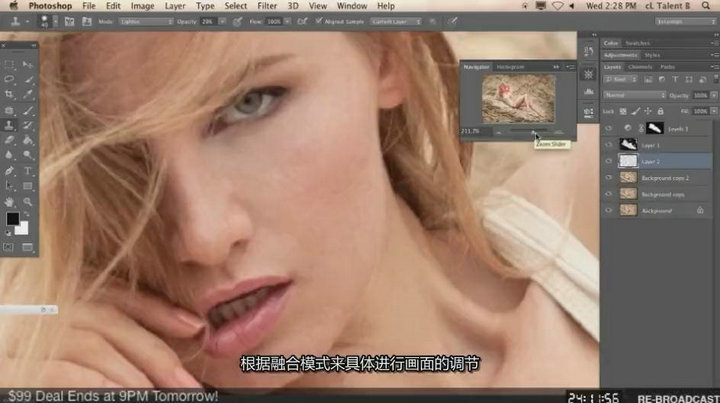Open the Filter menu
The width and height of the screenshot is (720, 403).
267,6
